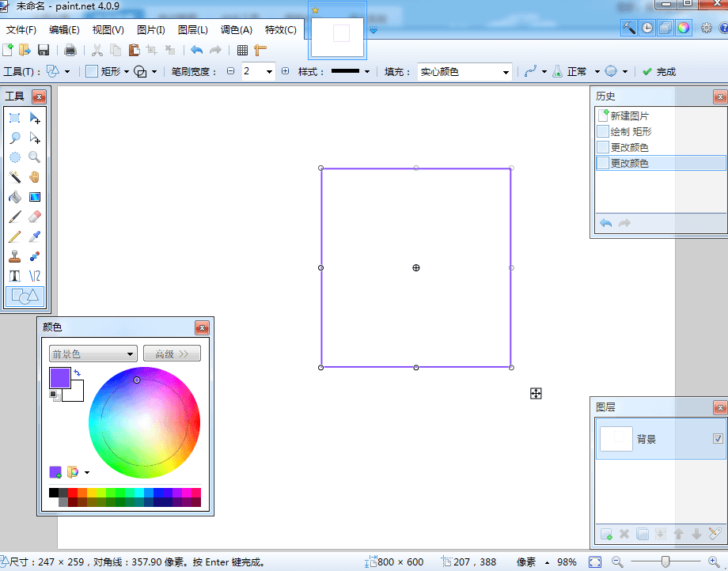Select the Rectangle Select tool
The height and width of the screenshot is (571, 728).
tap(15, 118)
